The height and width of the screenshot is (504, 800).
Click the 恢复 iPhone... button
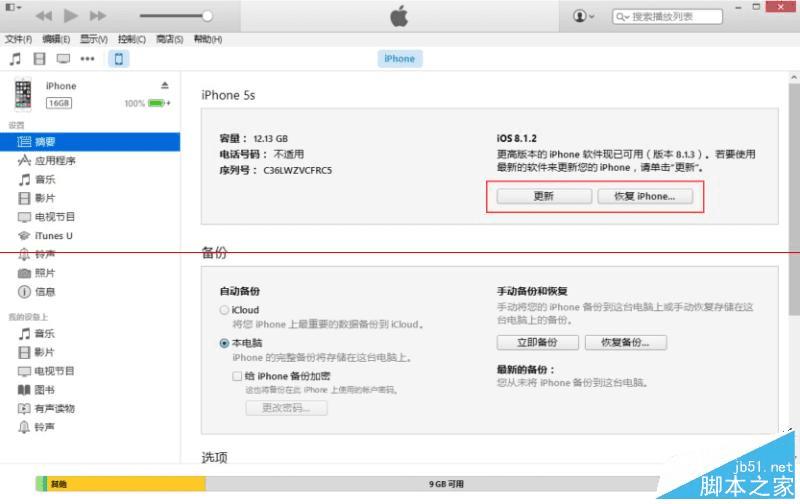tap(645, 196)
